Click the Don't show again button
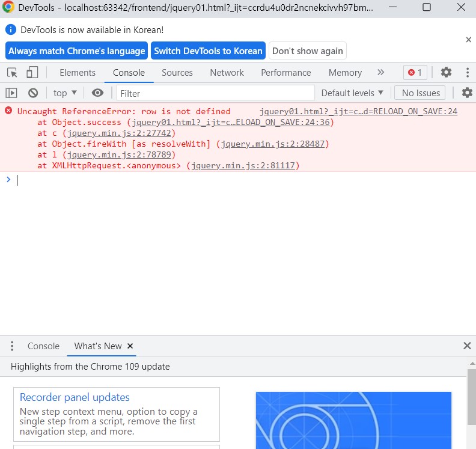This screenshot has width=476, height=449. pyautogui.click(x=308, y=50)
